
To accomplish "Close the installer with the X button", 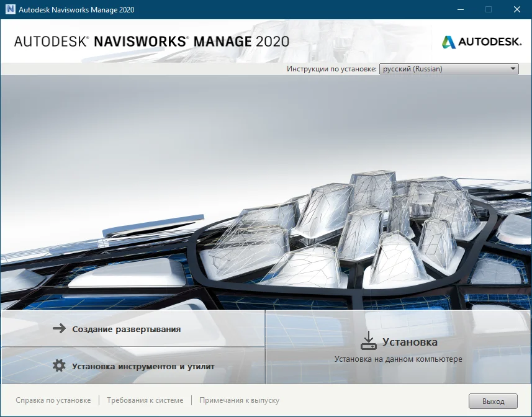I will coord(516,9).
